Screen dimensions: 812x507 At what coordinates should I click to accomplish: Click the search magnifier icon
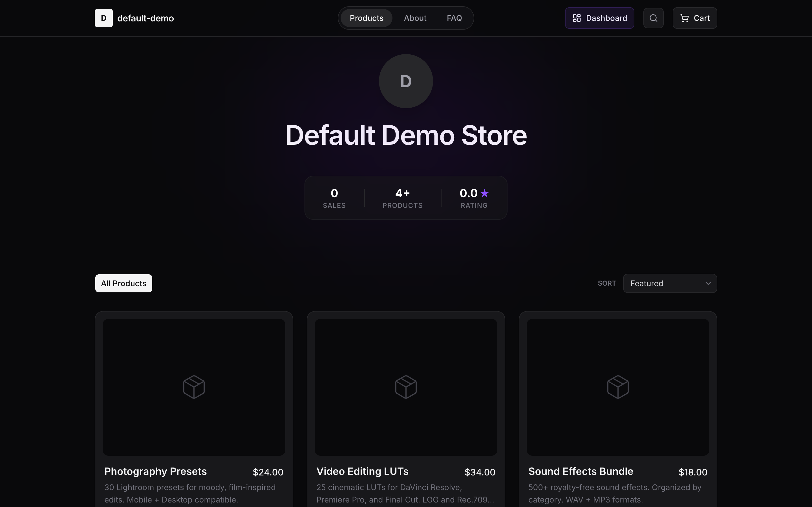point(653,18)
